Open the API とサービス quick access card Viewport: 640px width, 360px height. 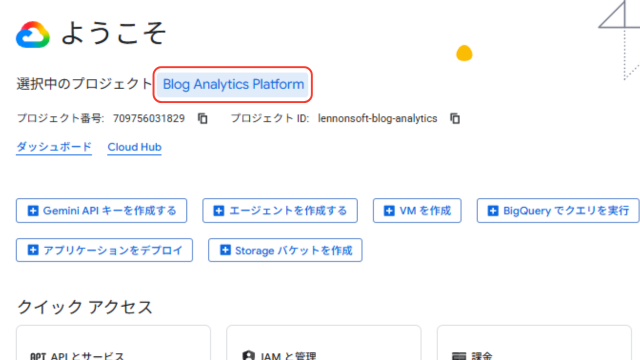pyautogui.click(x=113, y=343)
